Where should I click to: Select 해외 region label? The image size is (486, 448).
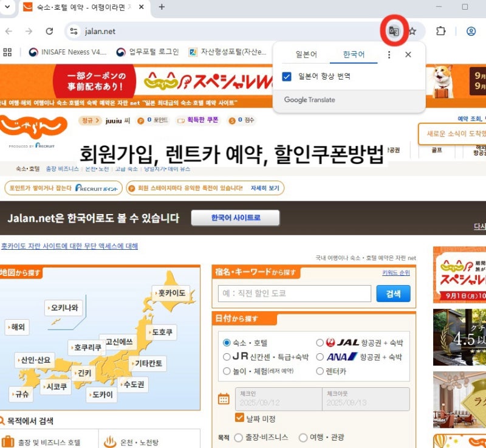click(x=17, y=327)
